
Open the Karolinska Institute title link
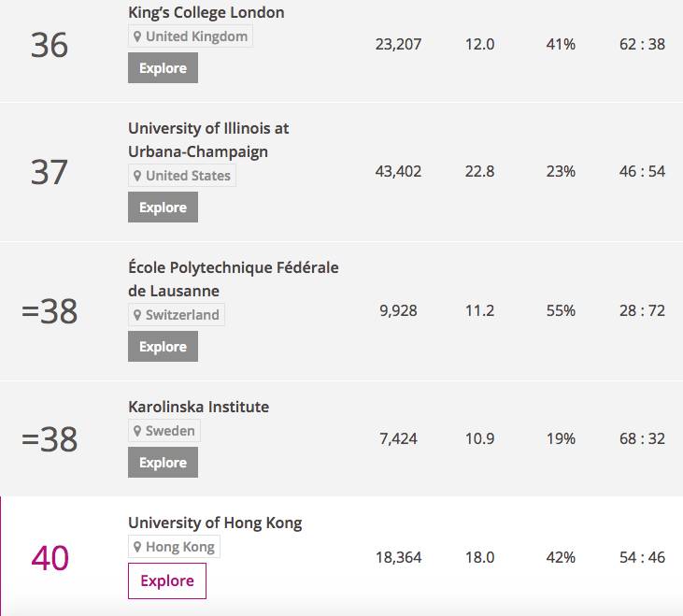click(x=199, y=407)
